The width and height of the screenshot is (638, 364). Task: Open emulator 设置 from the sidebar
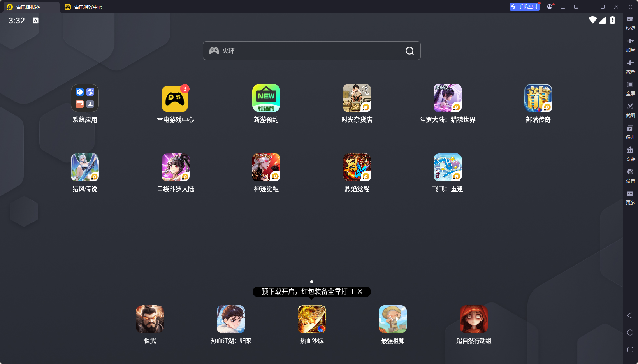click(x=630, y=176)
